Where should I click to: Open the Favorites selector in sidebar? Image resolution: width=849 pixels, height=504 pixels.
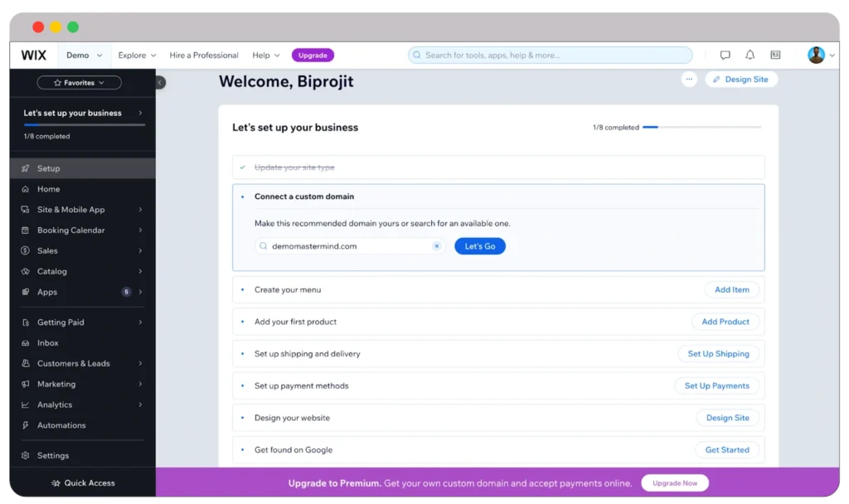(x=80, y=83)
